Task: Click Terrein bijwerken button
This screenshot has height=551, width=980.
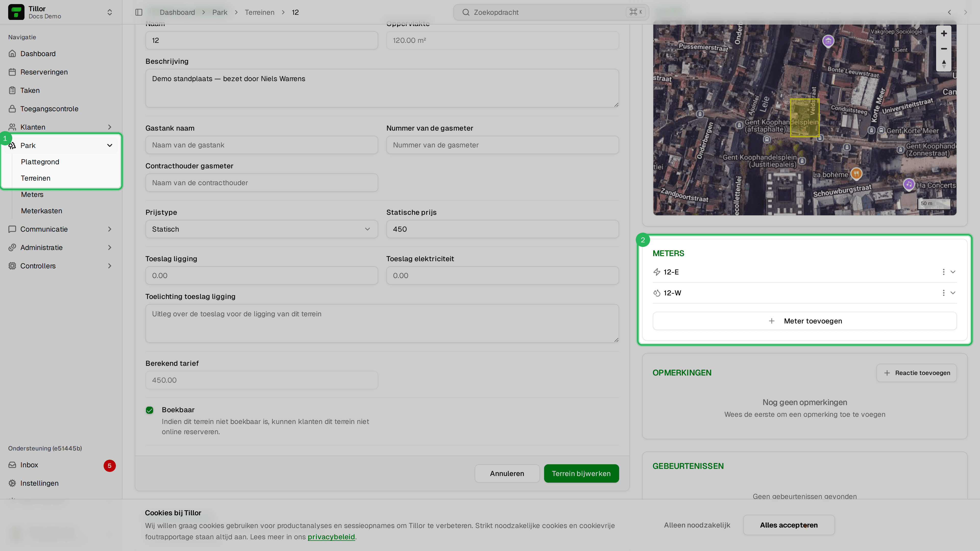Action: coord(581,473)
